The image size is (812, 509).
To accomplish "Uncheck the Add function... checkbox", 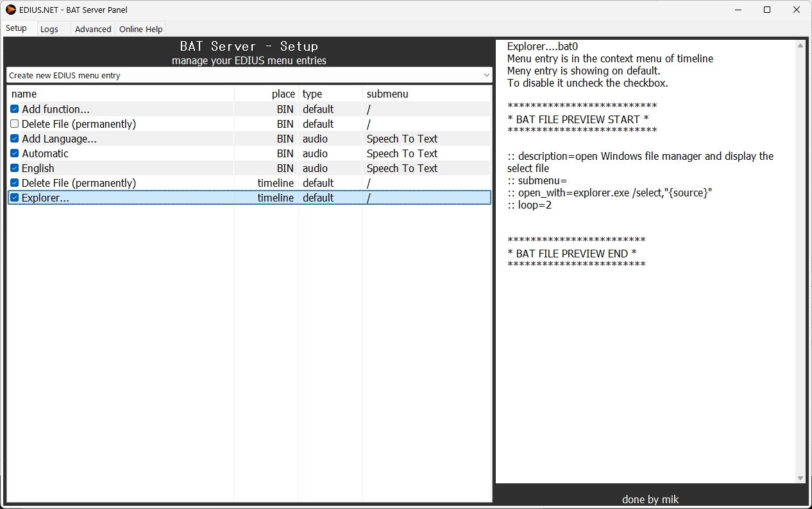I will (15, 109).
